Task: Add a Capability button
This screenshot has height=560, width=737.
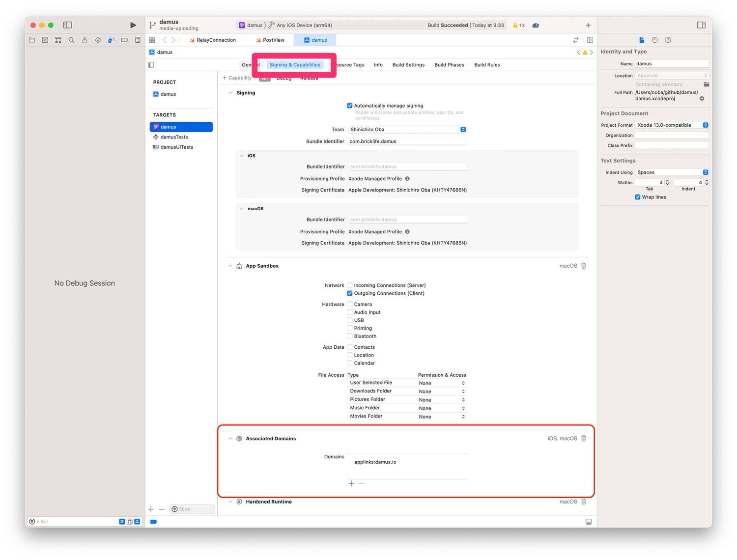Action: (237, 78)
